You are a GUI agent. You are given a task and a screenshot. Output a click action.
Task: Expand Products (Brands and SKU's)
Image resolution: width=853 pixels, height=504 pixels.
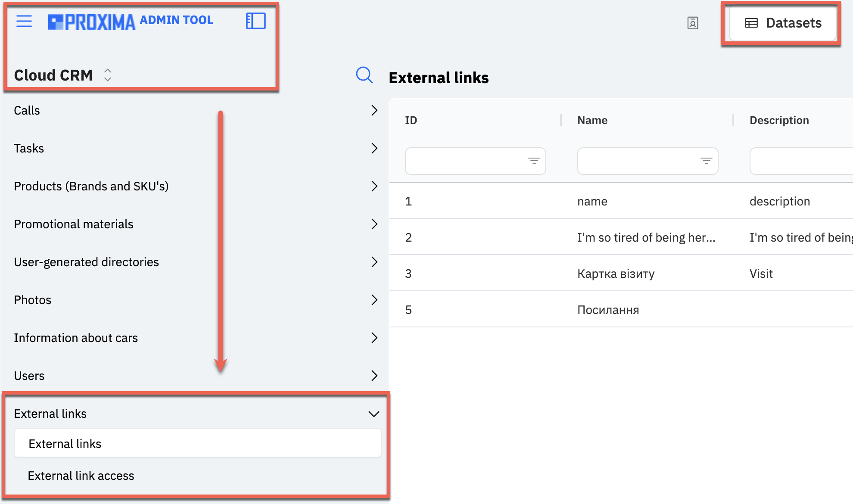point(196,187)
